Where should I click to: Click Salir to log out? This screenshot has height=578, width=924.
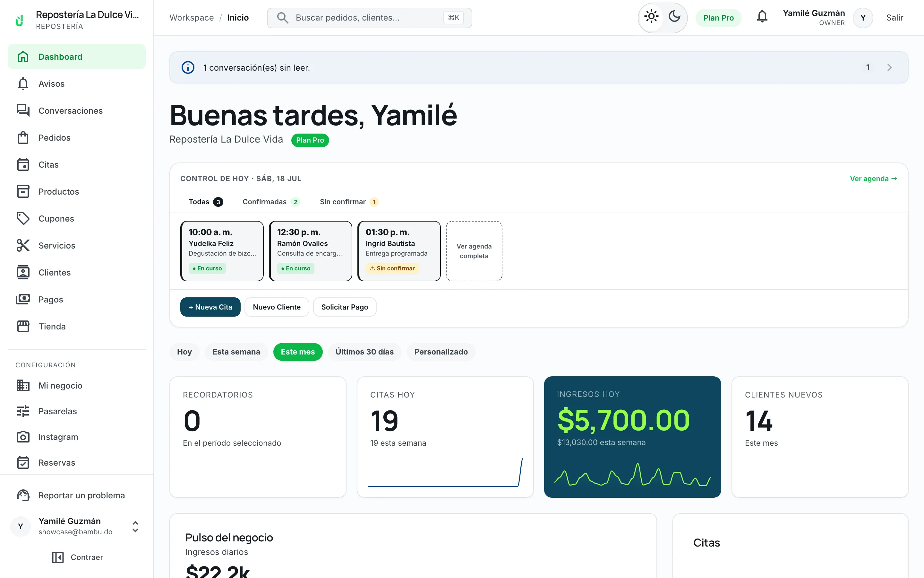click(894, 18)
